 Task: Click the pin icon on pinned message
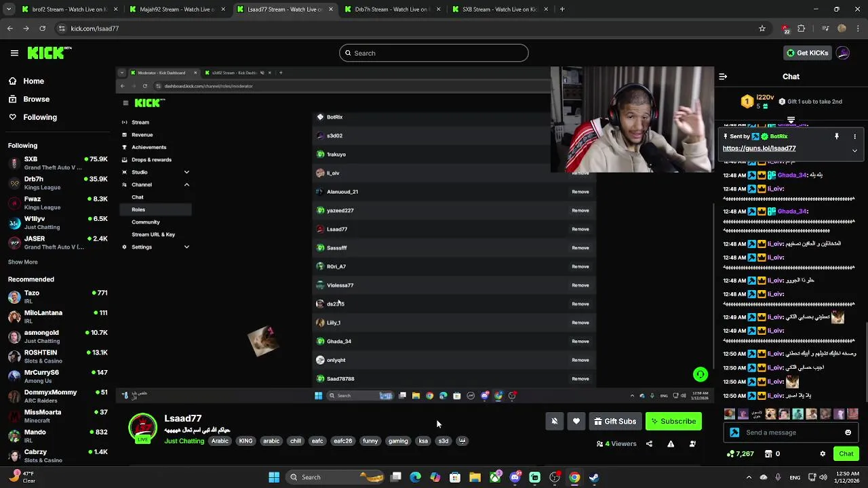click(x=837, y=136)
